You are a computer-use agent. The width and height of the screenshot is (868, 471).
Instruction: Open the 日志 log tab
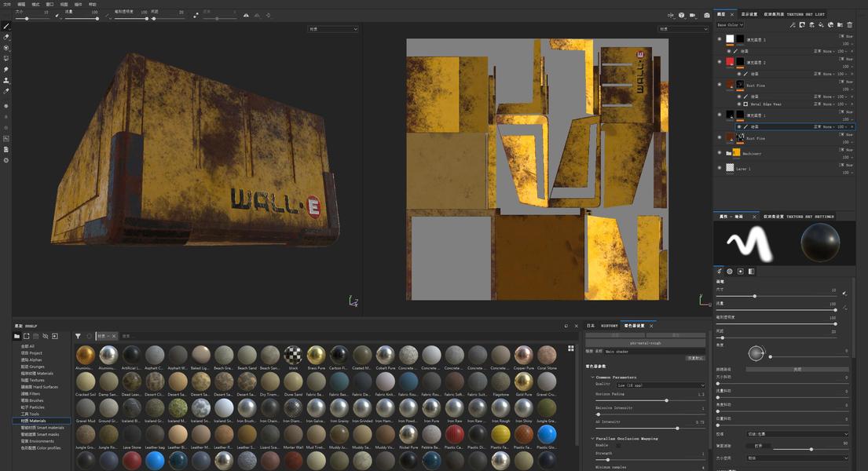591,326
